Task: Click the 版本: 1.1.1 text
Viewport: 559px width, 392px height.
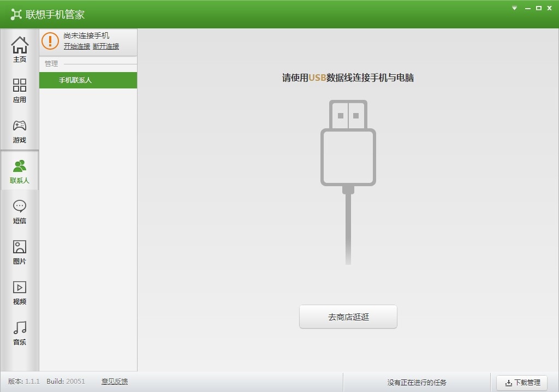Action: click(24, 382)
